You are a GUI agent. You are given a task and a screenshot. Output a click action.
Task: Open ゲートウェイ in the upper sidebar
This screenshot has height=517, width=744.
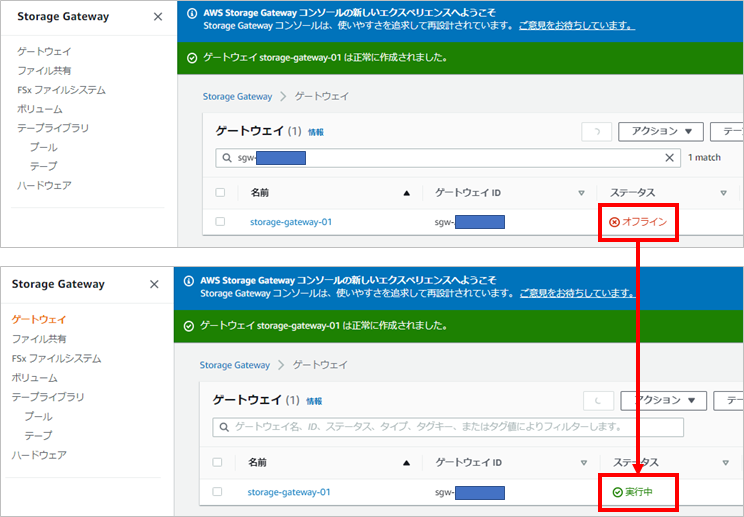44,51
